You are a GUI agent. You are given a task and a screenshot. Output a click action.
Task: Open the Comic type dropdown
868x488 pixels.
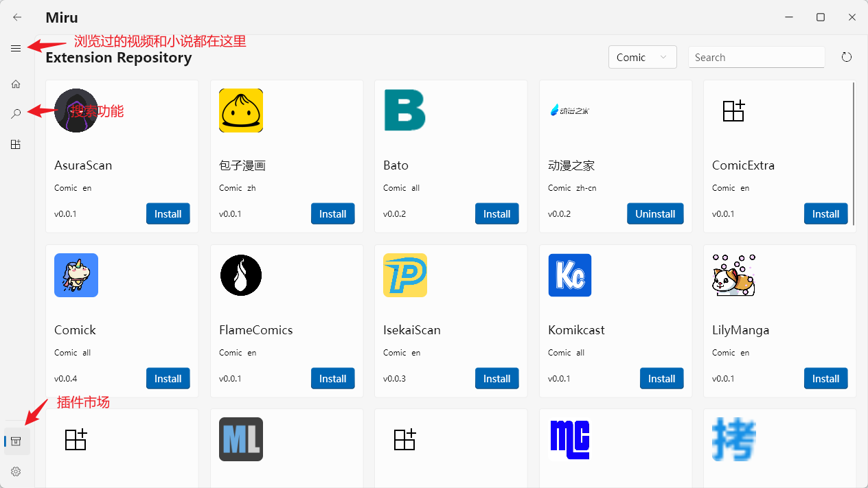tap(641, 57)
